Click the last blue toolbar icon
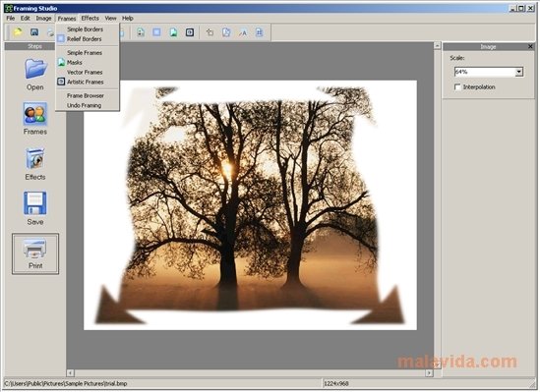 (260, 32)
